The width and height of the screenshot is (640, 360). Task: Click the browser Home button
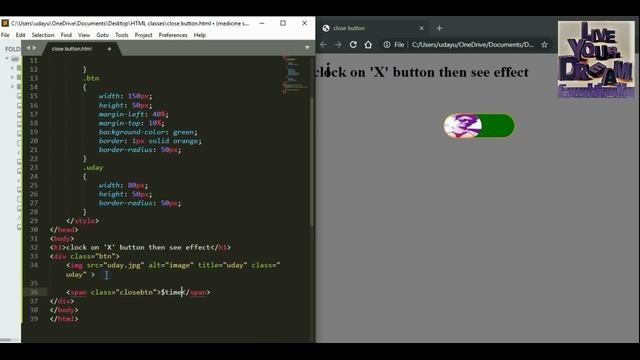point(368,45)
